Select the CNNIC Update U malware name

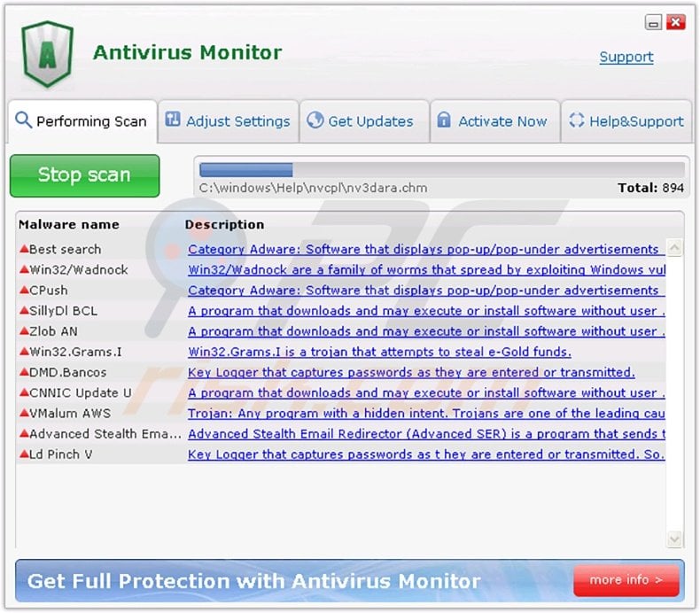pos(81,393)
